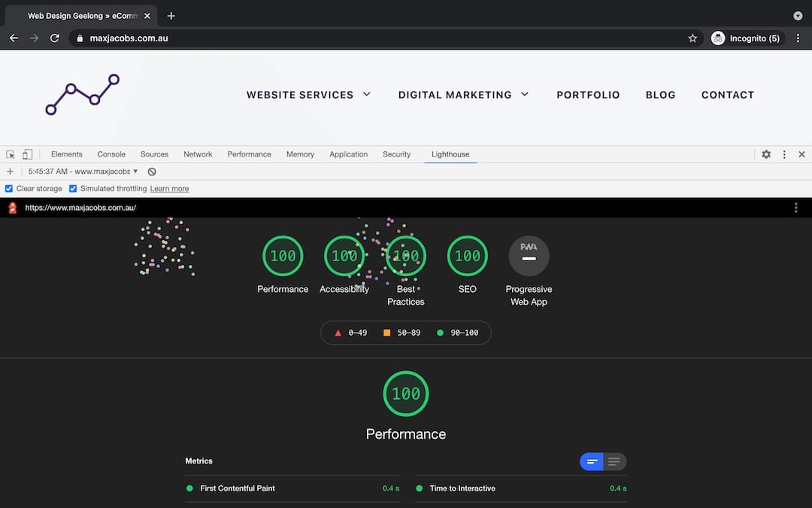The height and width of the screenshot is (508, 812).
Task: Clear all Lighthouse reports icon
Action: 152,172
